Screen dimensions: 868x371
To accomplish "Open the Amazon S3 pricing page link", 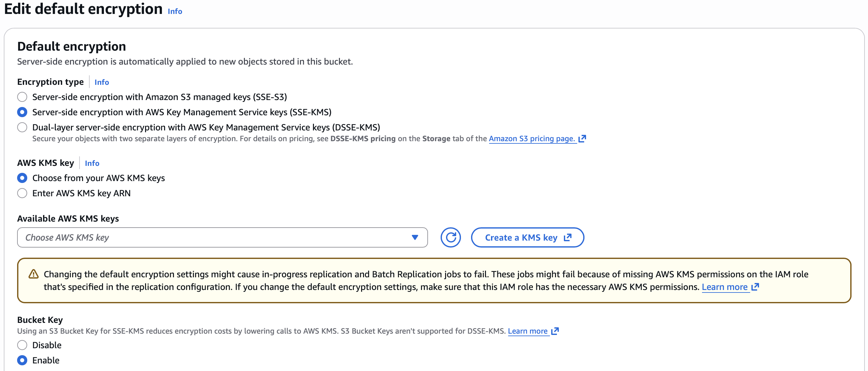I will coord(532,139).
